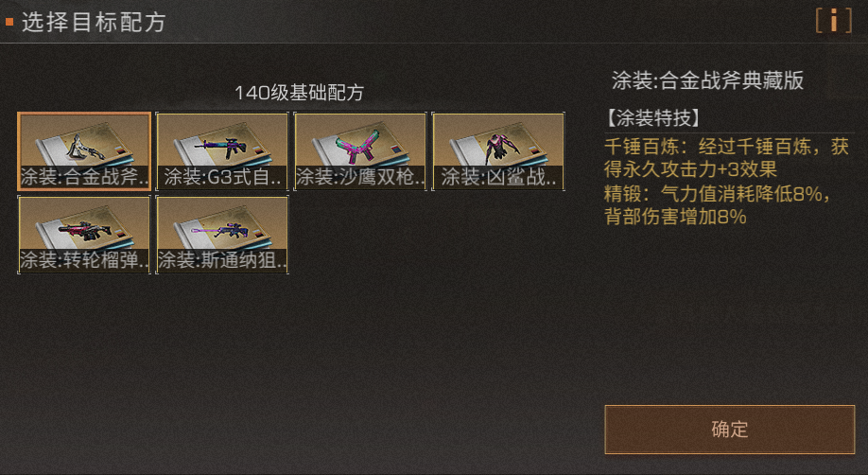The image size is (868, 475).
Task: Confirm selection with the 确定 button
Action: [x=730, y=430]
